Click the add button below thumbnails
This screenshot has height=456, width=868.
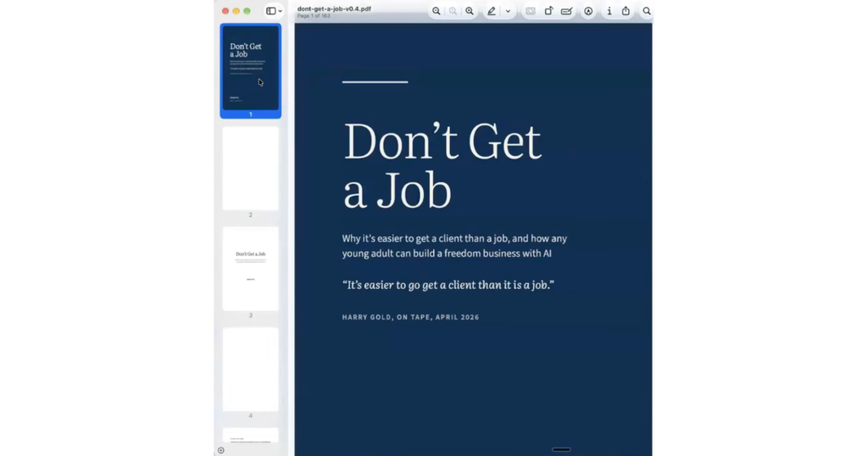[221, 450]
